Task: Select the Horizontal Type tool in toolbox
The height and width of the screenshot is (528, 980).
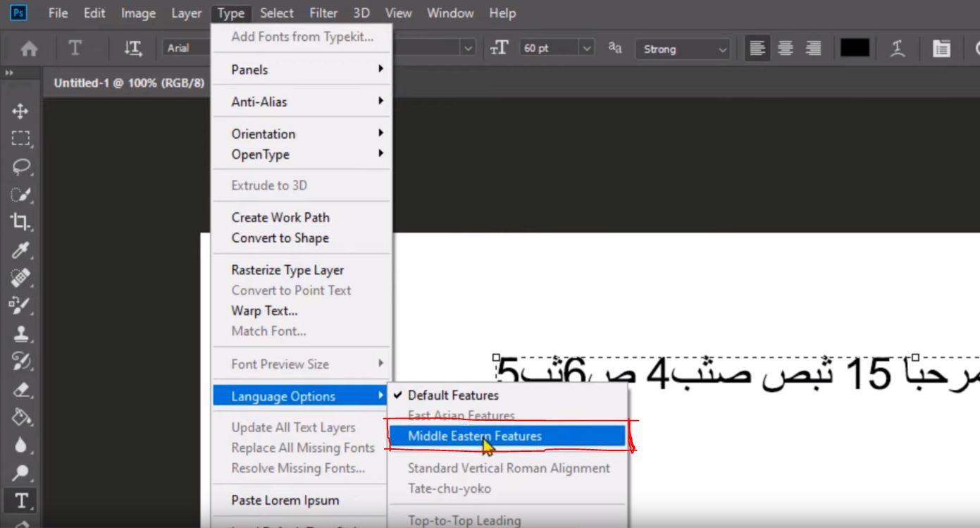Action: pos(20,501)
